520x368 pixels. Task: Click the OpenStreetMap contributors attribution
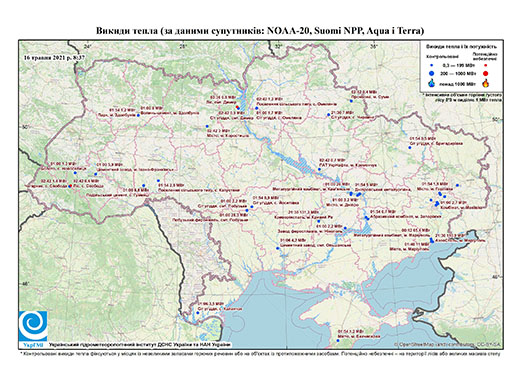pos(447,344)
